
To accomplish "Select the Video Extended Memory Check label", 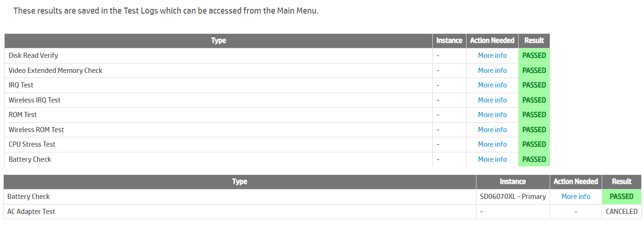I will pyautogui.click(x=55, y=71).
